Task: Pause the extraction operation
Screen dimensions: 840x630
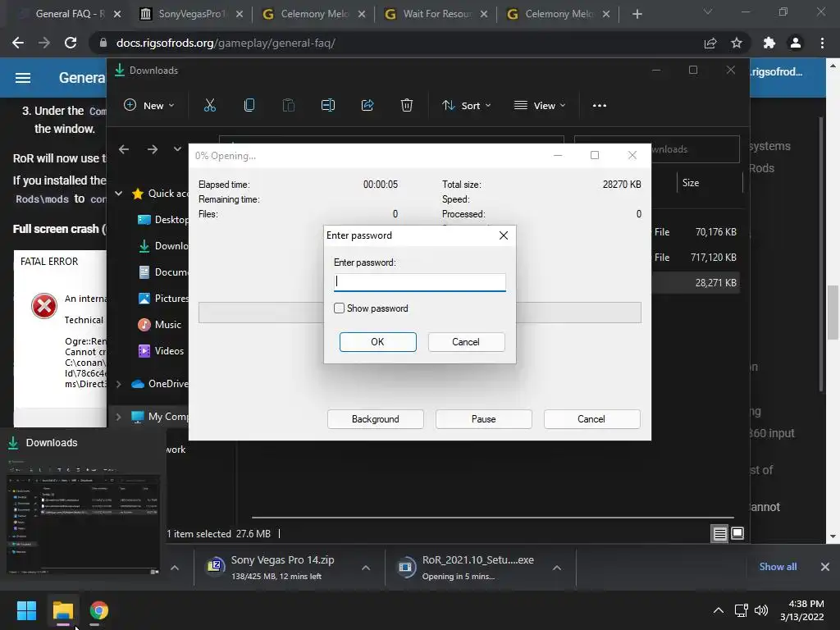Action: point(484,419)
